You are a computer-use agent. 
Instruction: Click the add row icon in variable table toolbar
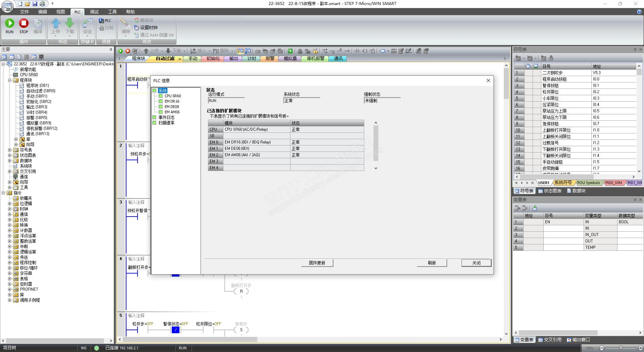(518, 208)
